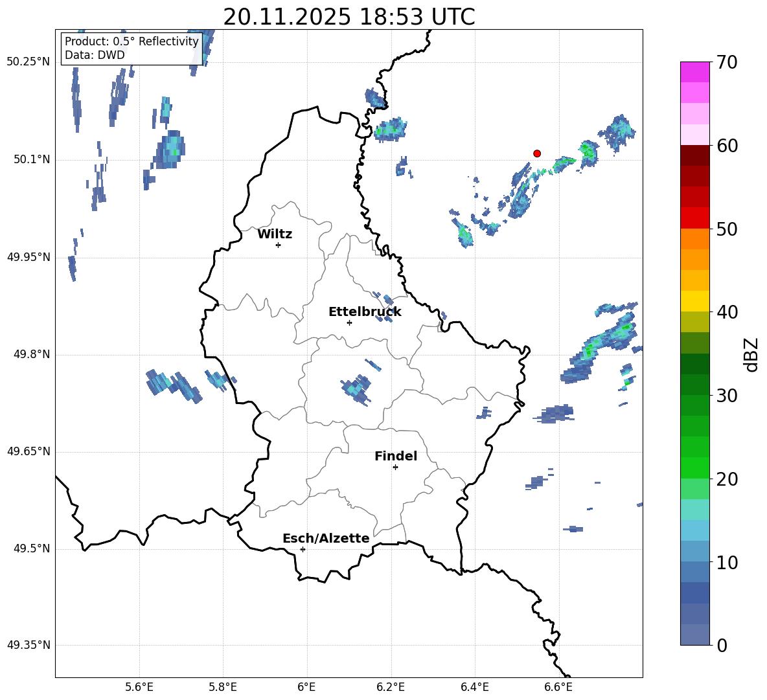Click the Esch/Alzette station cross marker
Screen dimensions: 767x700
(303, 549)
